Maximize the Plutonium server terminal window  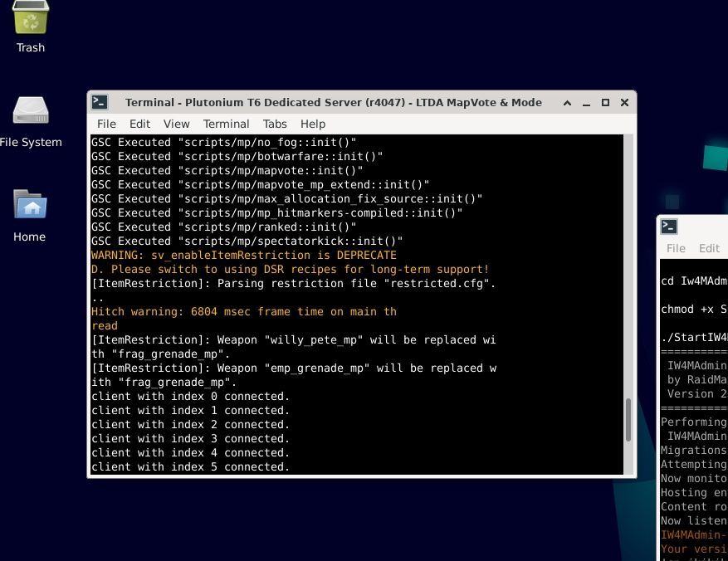coord(605,103)
